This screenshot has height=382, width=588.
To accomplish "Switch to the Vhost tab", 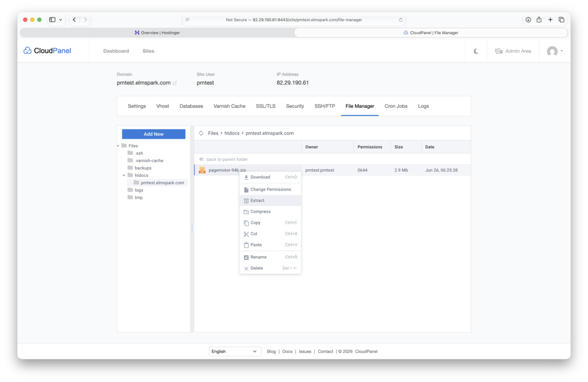I will click(163, 106).
